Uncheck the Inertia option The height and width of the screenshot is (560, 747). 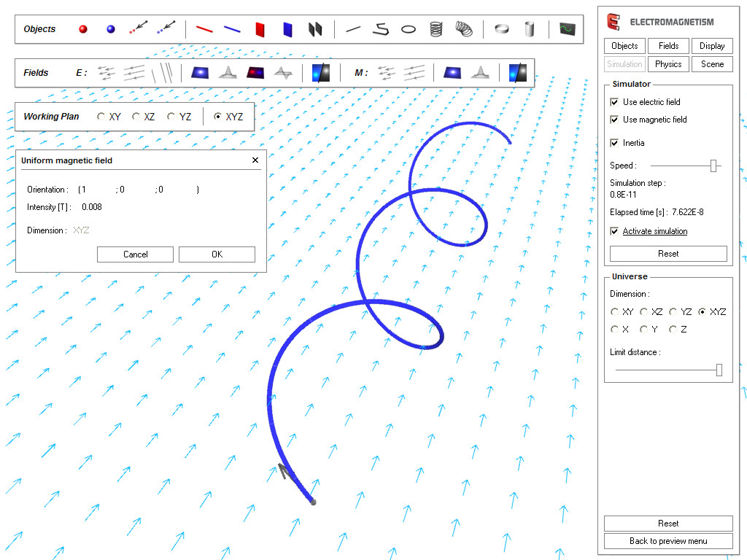pyautogui.click(x=615, y=143)
